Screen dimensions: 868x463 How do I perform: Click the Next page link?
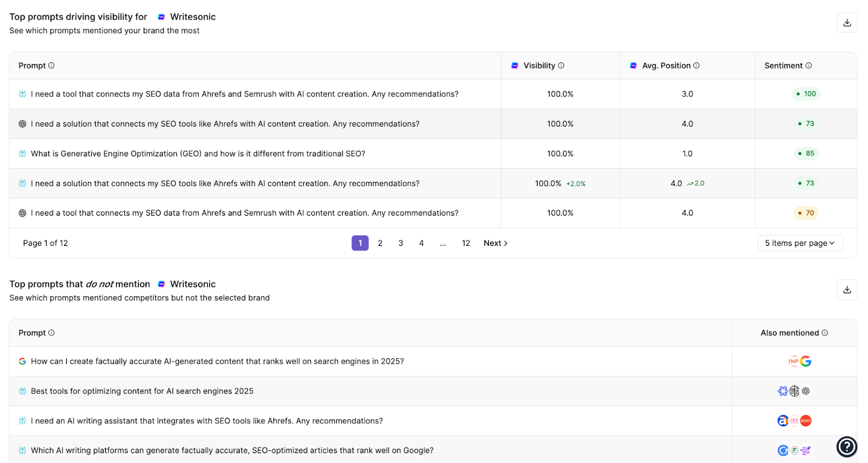click(x=495, y=243)
